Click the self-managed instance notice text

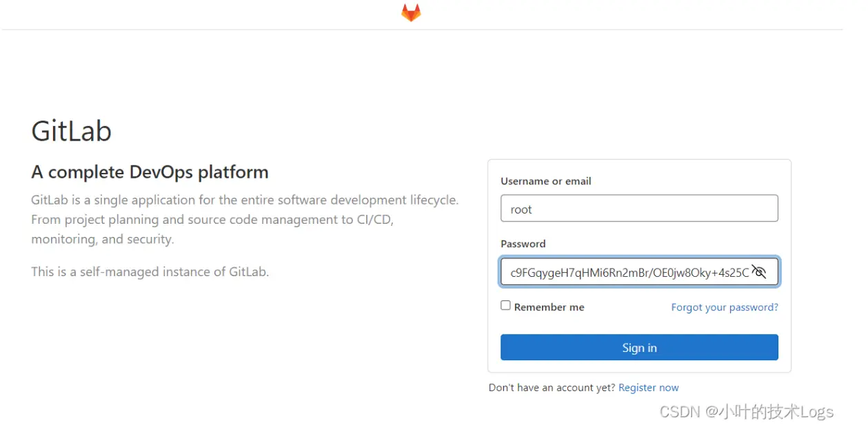point(150,271)
